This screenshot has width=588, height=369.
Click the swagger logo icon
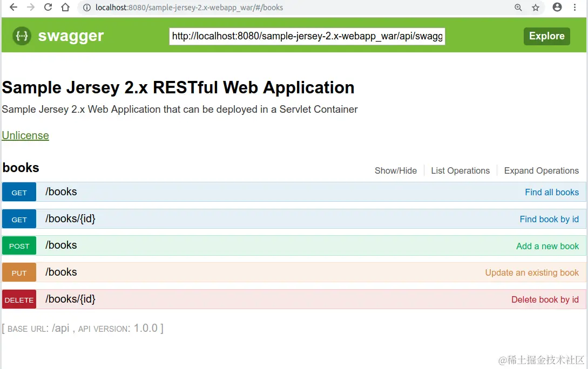coord(22,36)
